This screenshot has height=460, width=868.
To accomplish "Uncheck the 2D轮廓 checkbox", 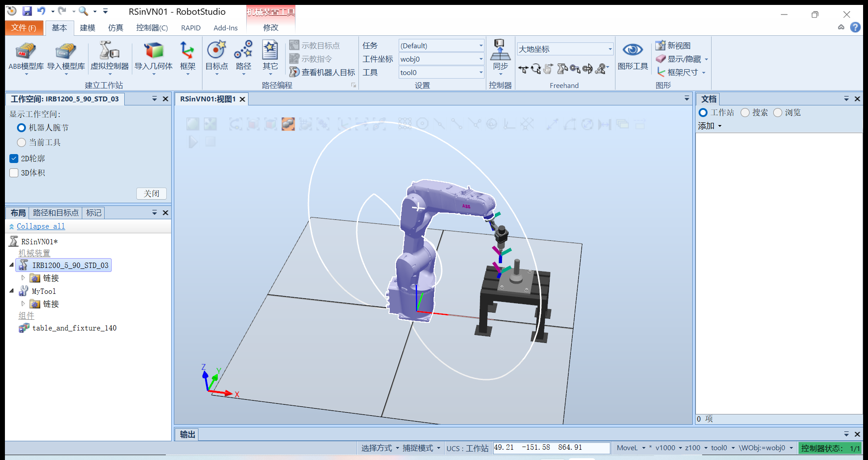I will pos(14,159).
